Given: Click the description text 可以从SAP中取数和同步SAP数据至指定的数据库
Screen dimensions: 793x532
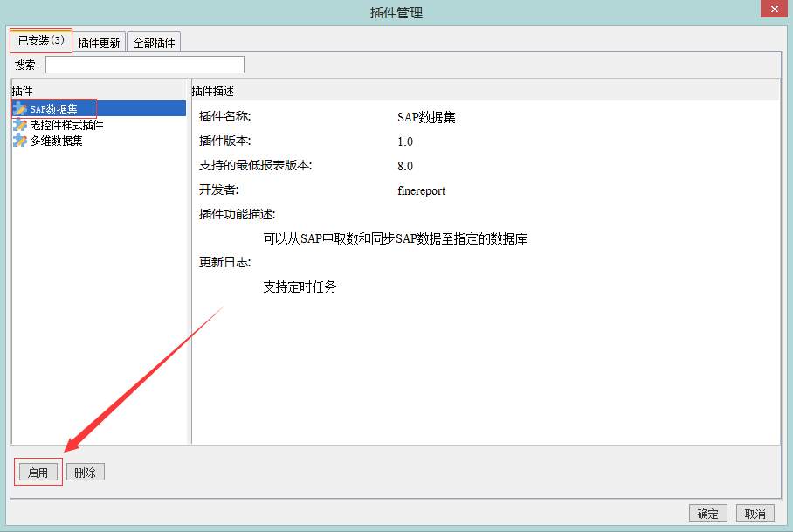Looking at the screenshot, I should point(395,238).
